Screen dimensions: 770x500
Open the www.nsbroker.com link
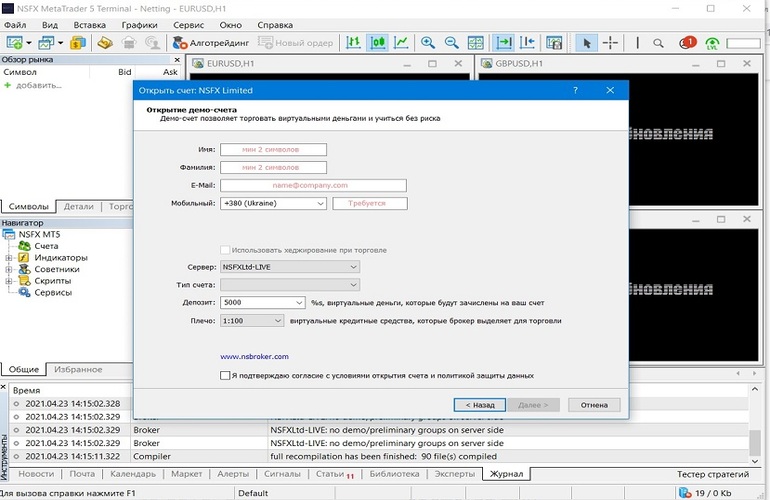254,356
